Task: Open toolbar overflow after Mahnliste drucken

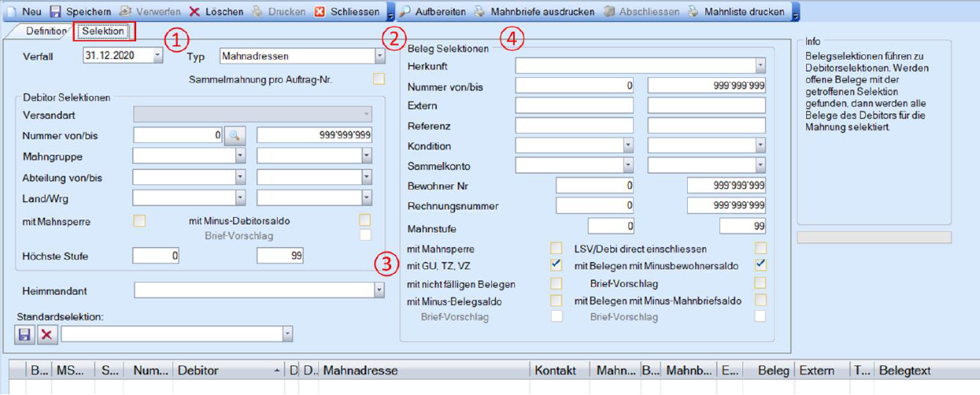Action: click(x=795, y=12)
